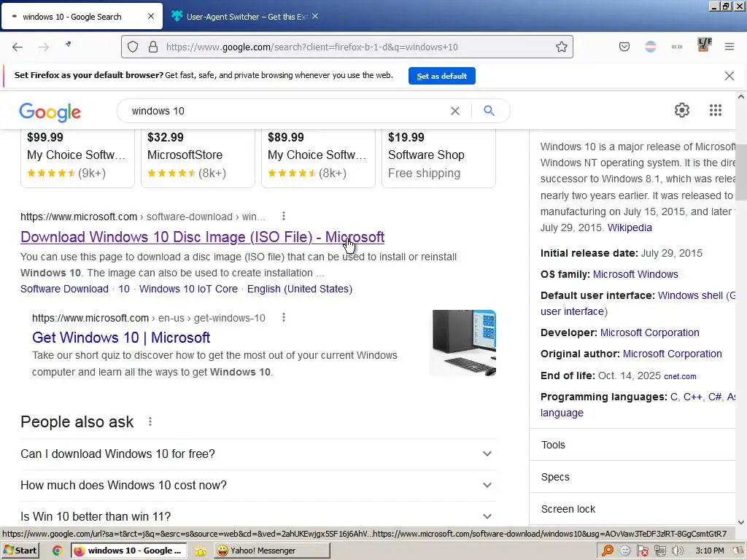This screenshot has height=560, width=747.
Task: Click the Chrome icon in the taskbar
Action: pos(57,551)
